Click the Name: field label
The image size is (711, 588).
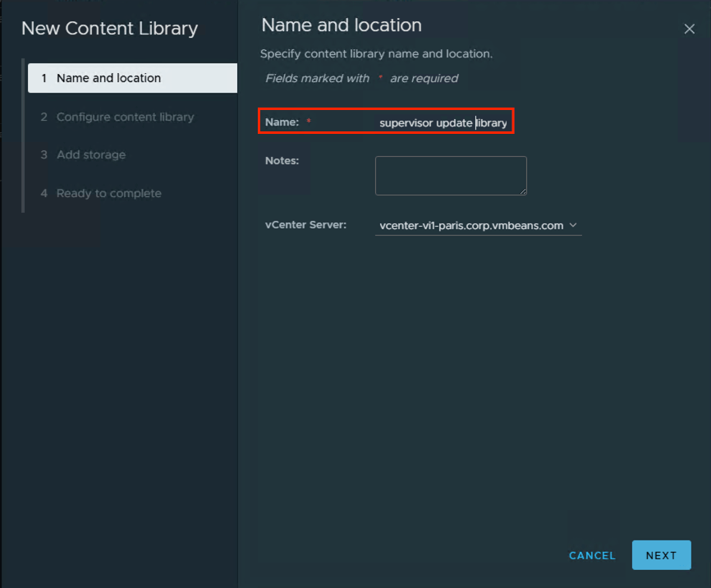282,122
